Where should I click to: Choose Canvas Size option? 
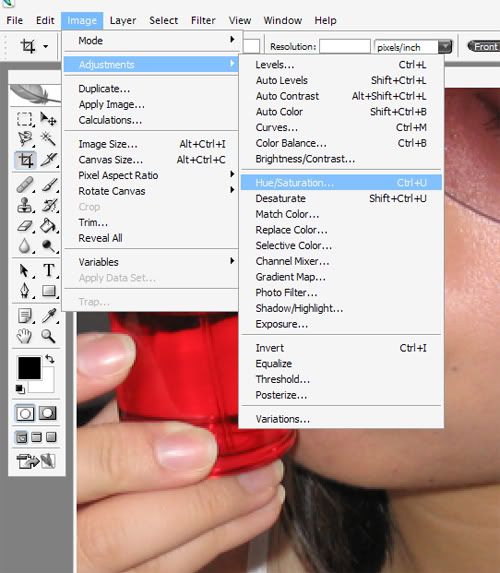pos(151,160)
